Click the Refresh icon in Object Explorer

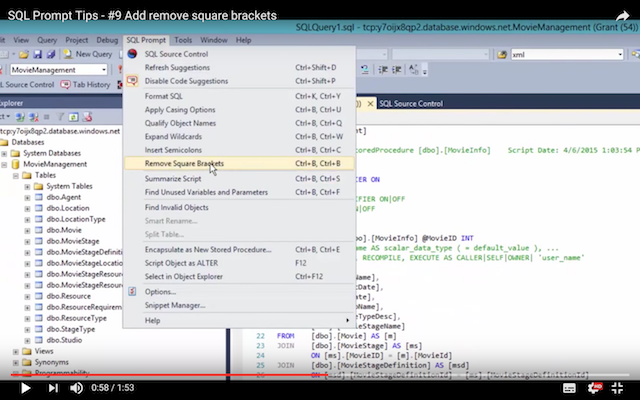(x=73, y=117)
